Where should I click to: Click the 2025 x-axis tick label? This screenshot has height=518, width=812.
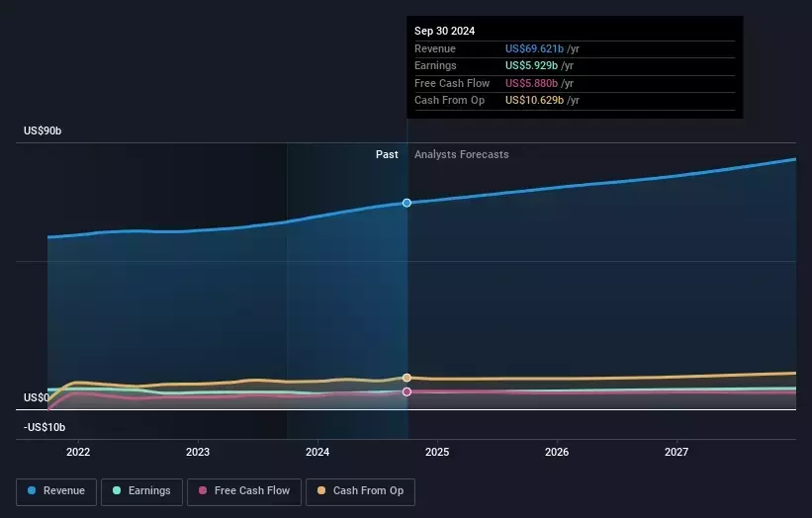coord(437,452)
